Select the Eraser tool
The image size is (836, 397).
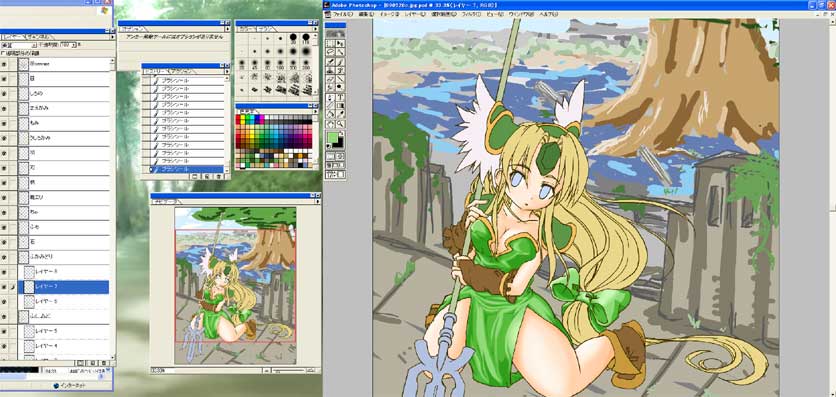point(330,78)
